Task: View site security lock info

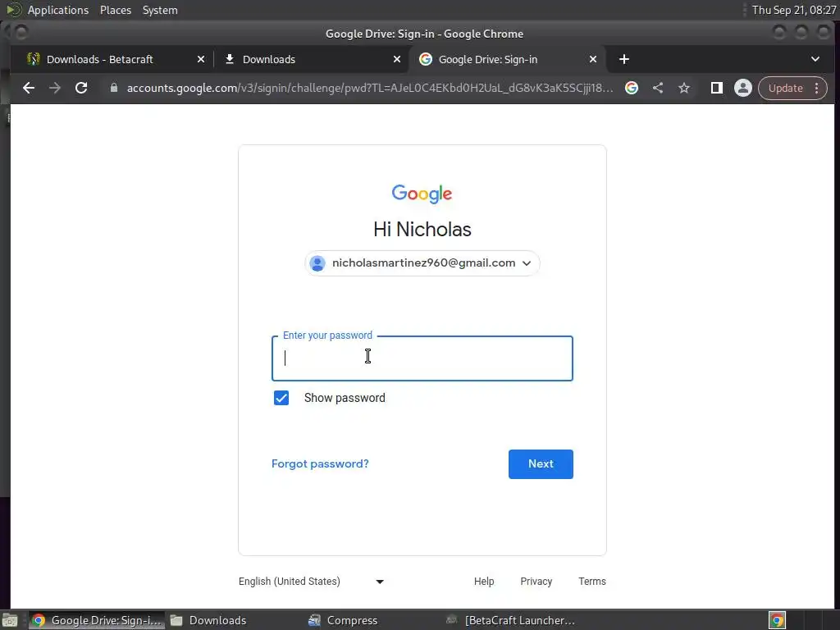Action: (113, 88)
